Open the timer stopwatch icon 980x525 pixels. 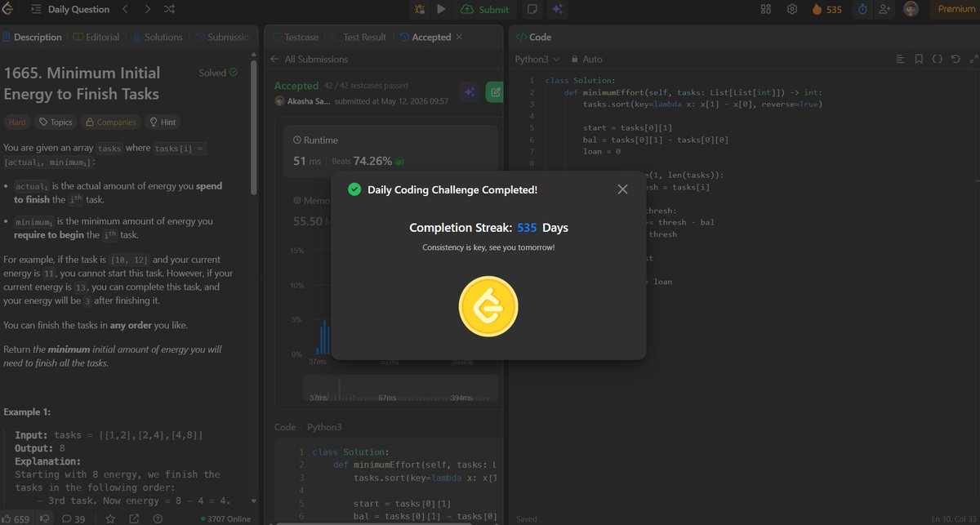(x=862, y=9)
